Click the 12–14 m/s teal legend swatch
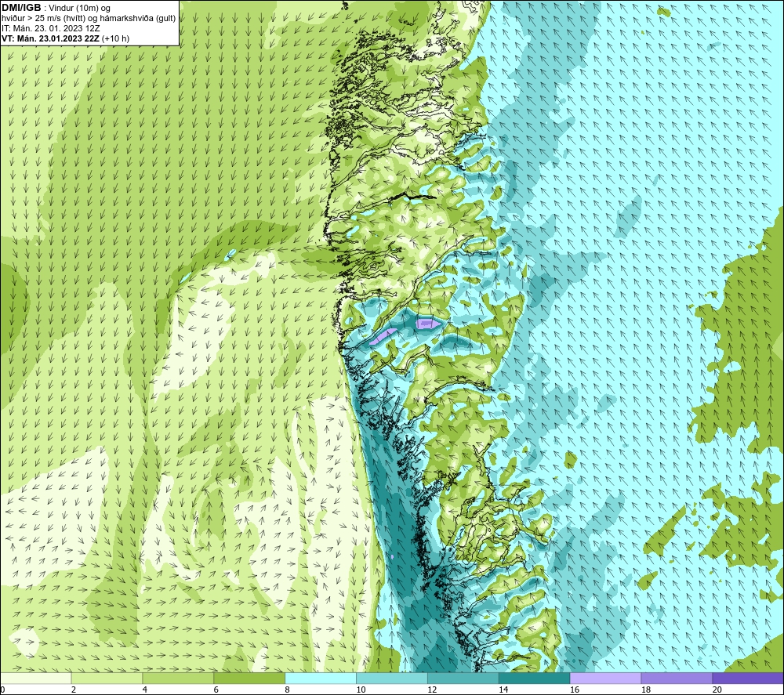The height and width of the screenshot is (695, 784). 463,679
